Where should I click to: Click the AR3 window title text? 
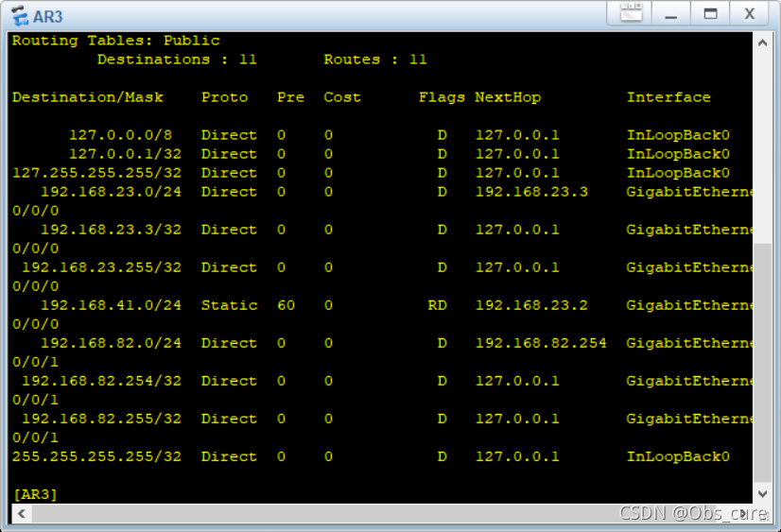pyautogui.click(x=47, y=16)
